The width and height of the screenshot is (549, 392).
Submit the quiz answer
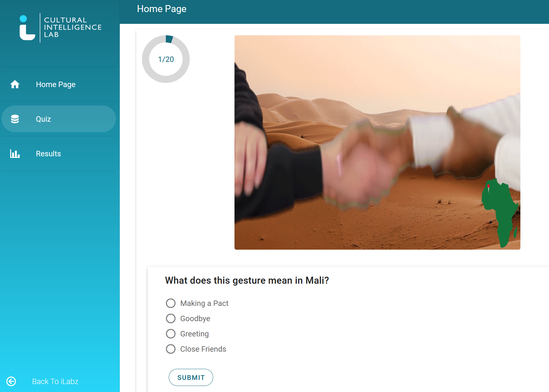[191, 377]
